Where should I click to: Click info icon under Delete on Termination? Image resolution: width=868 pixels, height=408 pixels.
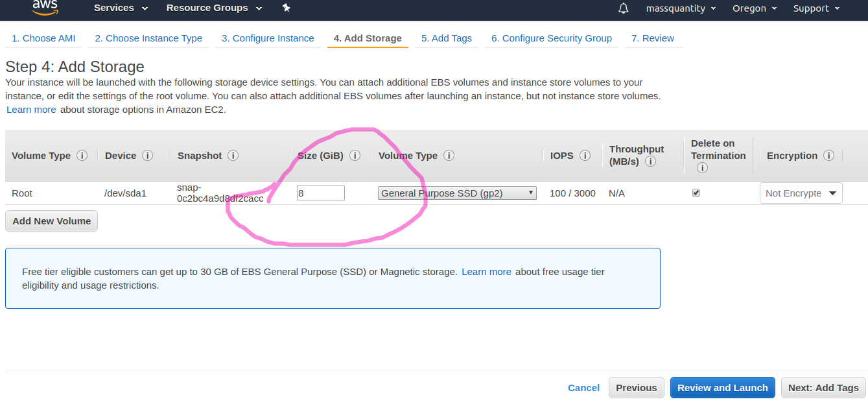tap(702, 167)
